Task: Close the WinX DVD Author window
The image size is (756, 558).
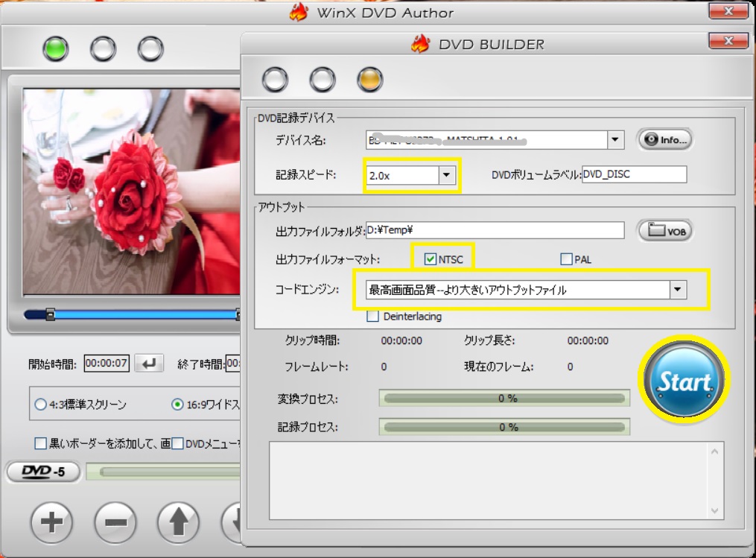Action: (728, 10)
